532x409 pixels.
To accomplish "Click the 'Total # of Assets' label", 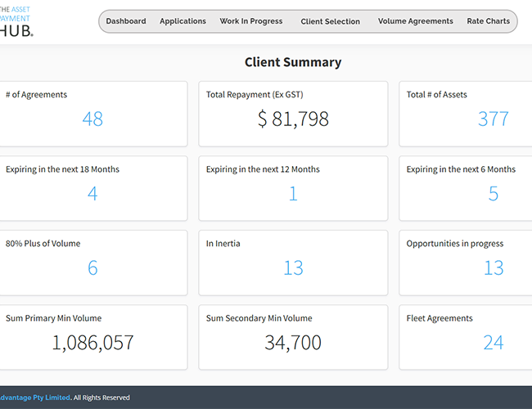I will [x=437, y=95].
